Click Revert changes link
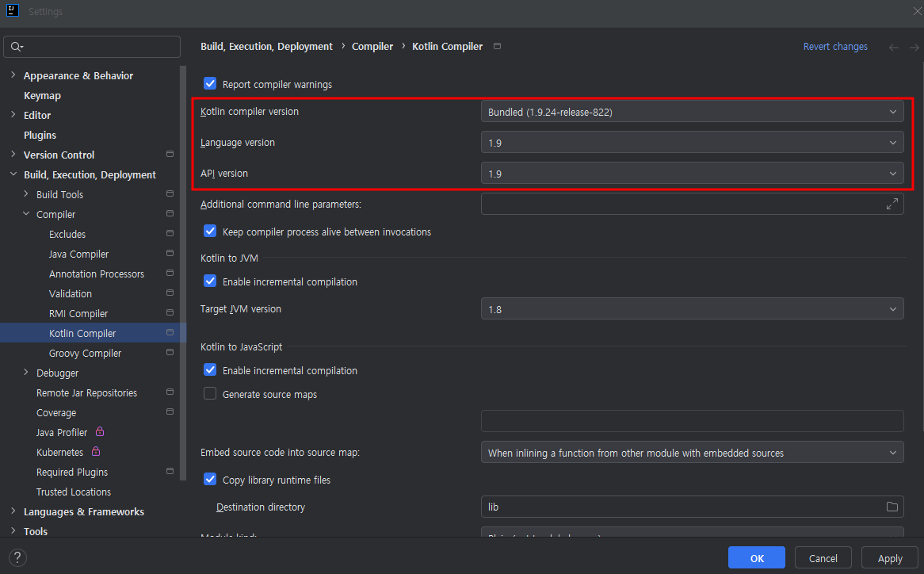 click(x=835, y=47)
